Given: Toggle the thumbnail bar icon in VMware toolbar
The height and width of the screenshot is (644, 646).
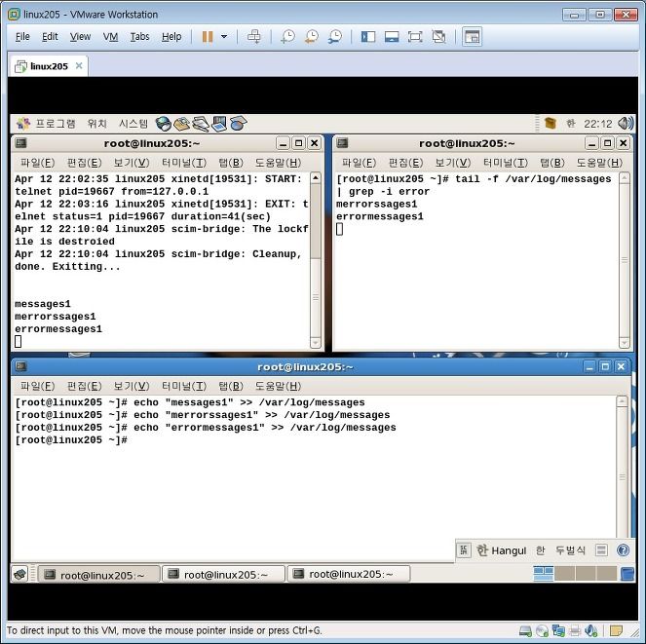Looking at the screenshot, I should click(x=392, y=37).
